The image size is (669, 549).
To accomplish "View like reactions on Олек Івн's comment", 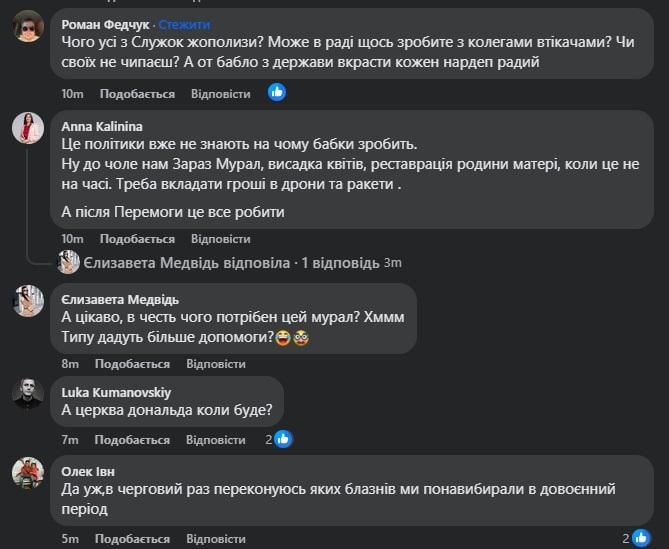I will pyautogui.click(x=641, y=538).
